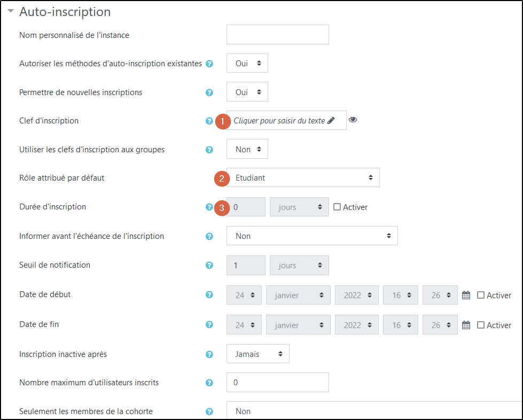The height and width of the screenshot is (420, 523).
Task: Open Inscription inactive après dropdown
Action: coord(258,354)
